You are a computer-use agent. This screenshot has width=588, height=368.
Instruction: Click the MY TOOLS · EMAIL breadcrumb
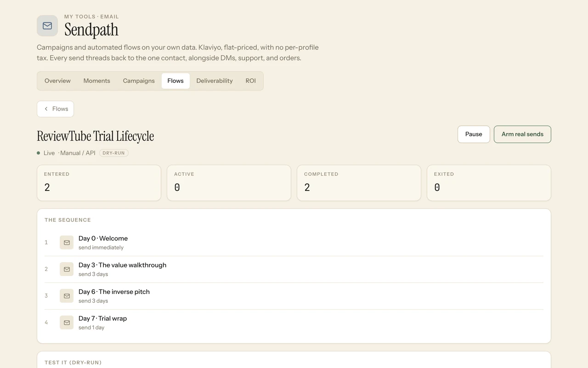tap(91, 17)
